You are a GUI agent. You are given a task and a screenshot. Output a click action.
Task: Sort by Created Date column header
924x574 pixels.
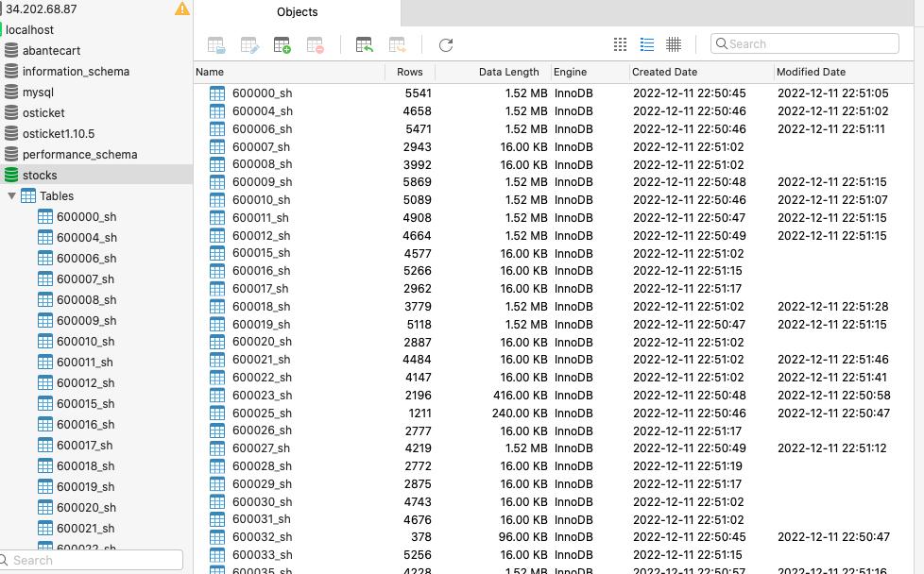coord(664,72)
